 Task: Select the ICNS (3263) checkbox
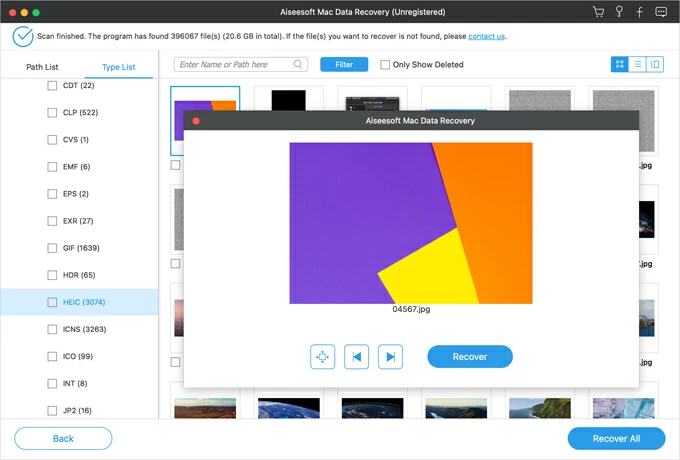[x=53, y=329]
